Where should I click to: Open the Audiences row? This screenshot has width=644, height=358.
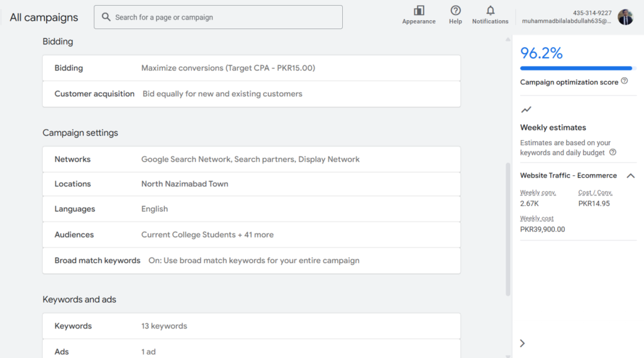pos(252,234)
